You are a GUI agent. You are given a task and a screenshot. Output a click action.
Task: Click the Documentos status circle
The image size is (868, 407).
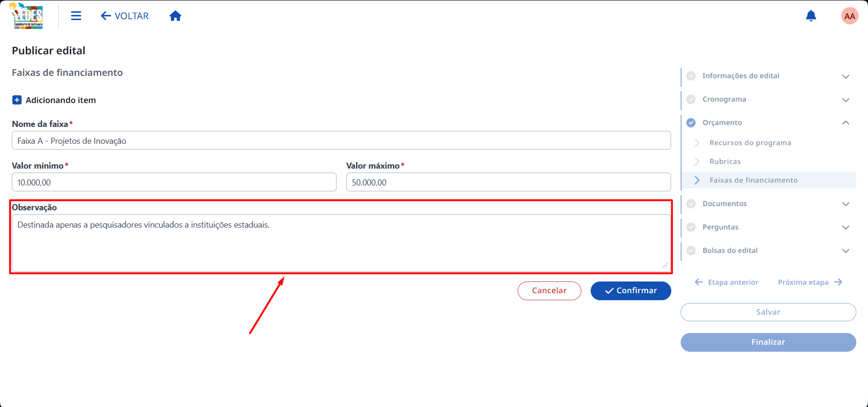click(691, 204)
